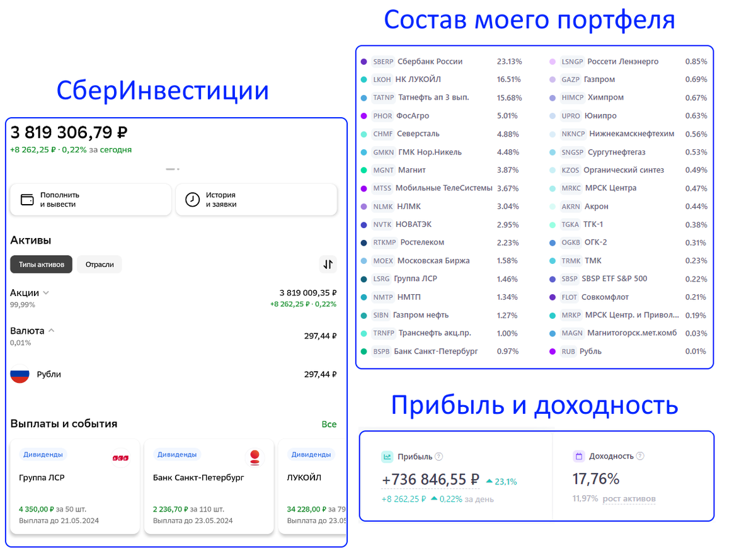Click the PHOR ticker badge

click(x=382, y=116)
